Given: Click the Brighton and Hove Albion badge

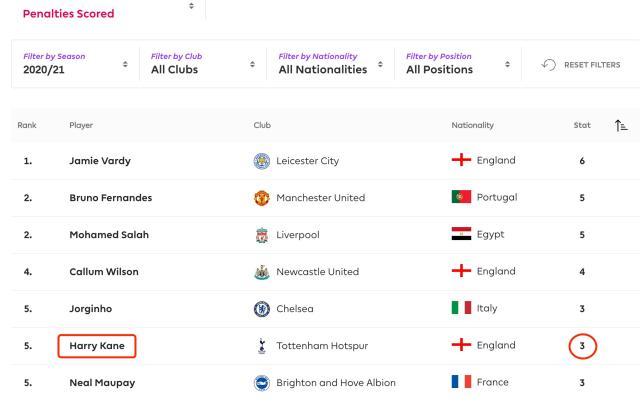Looking at the screenshot, I should [x=263, y=383].
